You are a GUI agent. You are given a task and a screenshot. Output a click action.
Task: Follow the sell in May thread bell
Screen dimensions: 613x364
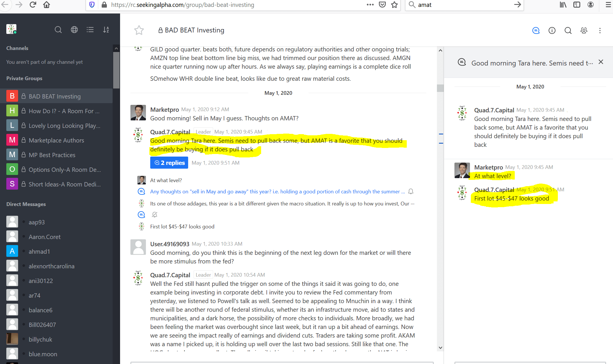click(x=411, y=192)
